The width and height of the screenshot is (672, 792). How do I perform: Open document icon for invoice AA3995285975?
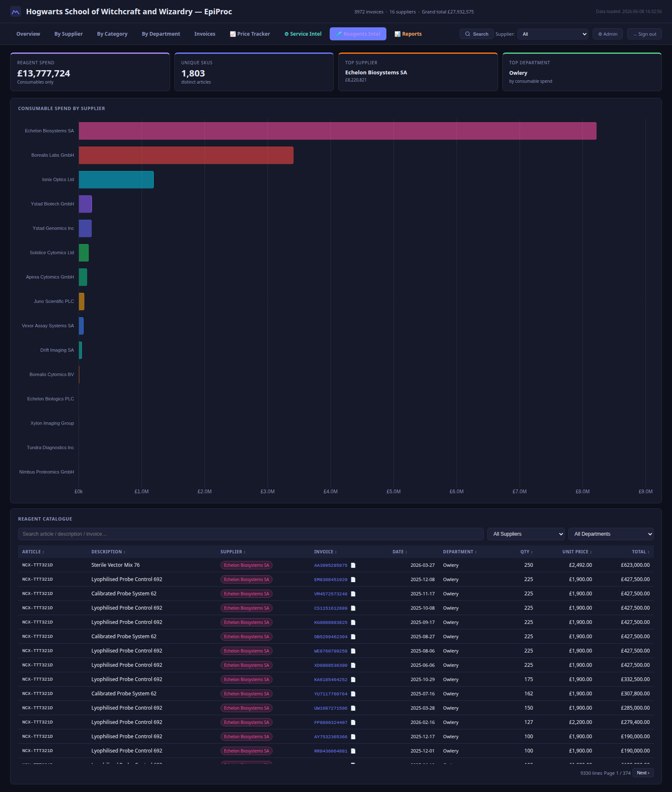(x=353, y=565)
